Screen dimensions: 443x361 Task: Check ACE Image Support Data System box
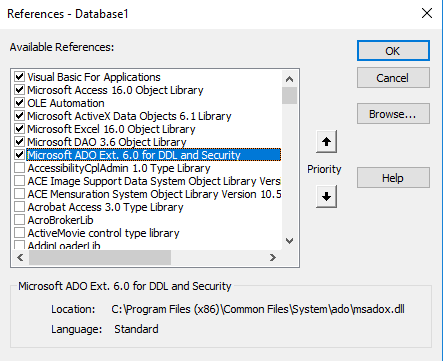[19, 181]
